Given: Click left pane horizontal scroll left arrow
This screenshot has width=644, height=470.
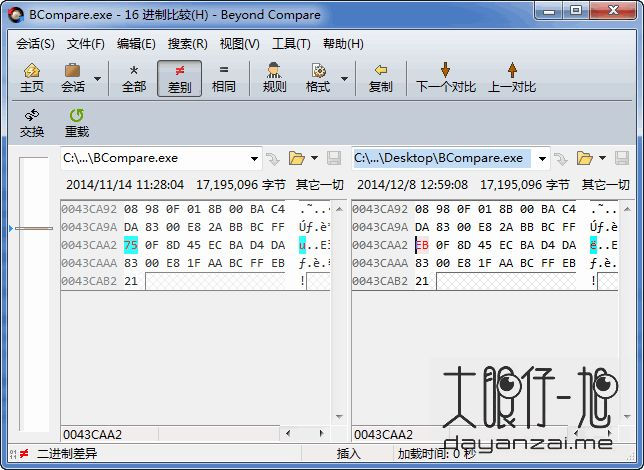Looking at the screenshot, I should [288, 433].
